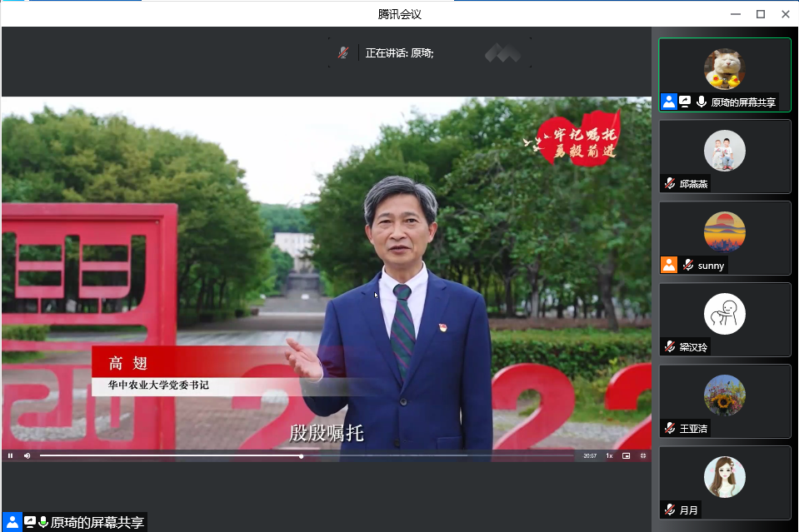
Task: Click the video volume speaker icon
Action: [27, 455]
